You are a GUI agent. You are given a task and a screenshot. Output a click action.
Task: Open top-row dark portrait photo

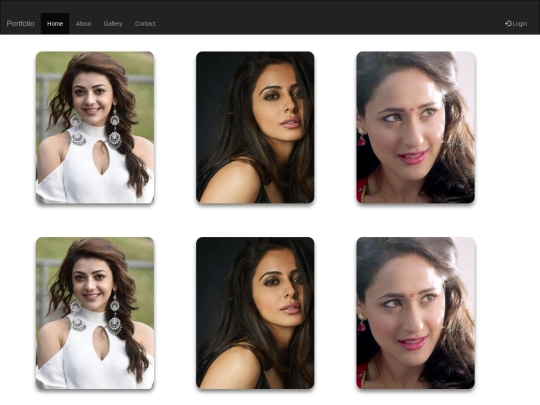tap(255, 127)
